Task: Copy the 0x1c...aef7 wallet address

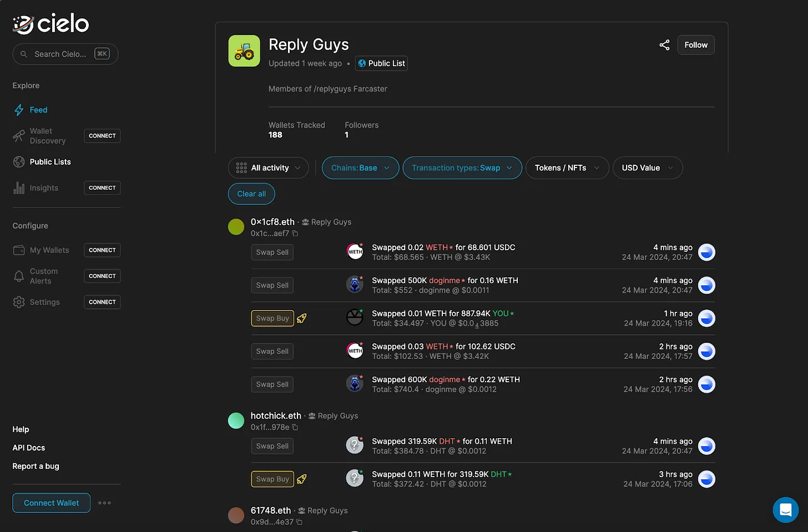Action: coord(295,234)
